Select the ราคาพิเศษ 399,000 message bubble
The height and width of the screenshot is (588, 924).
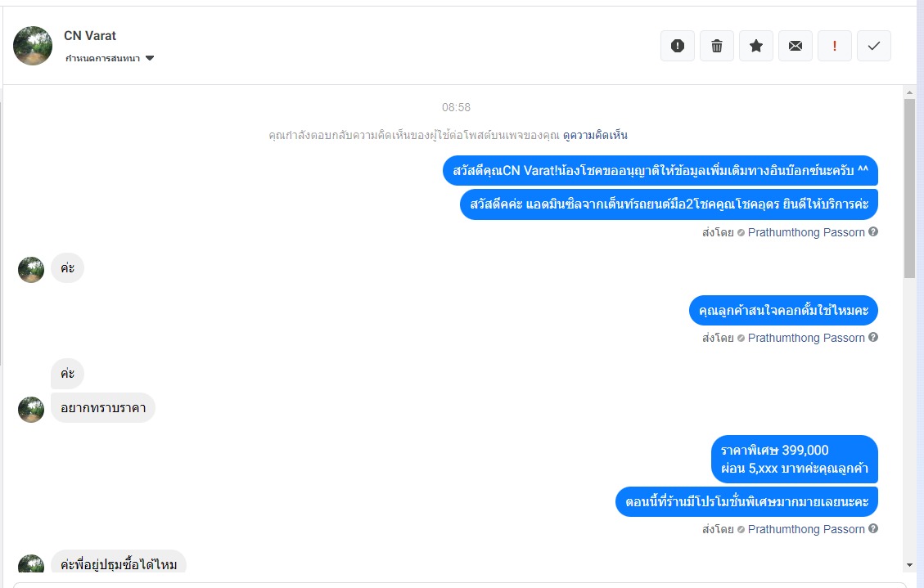click(x=795, y=459)
